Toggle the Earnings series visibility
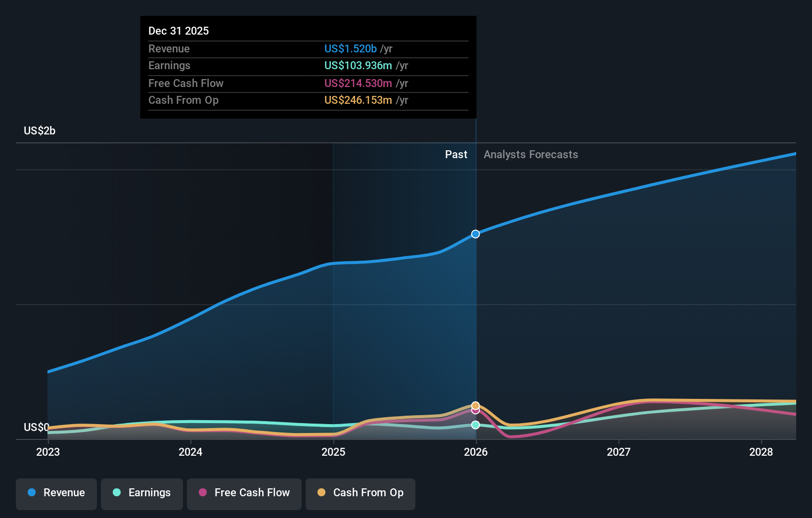Image resolution: width=812 pixels, height=518 pixels. point(142,493)
